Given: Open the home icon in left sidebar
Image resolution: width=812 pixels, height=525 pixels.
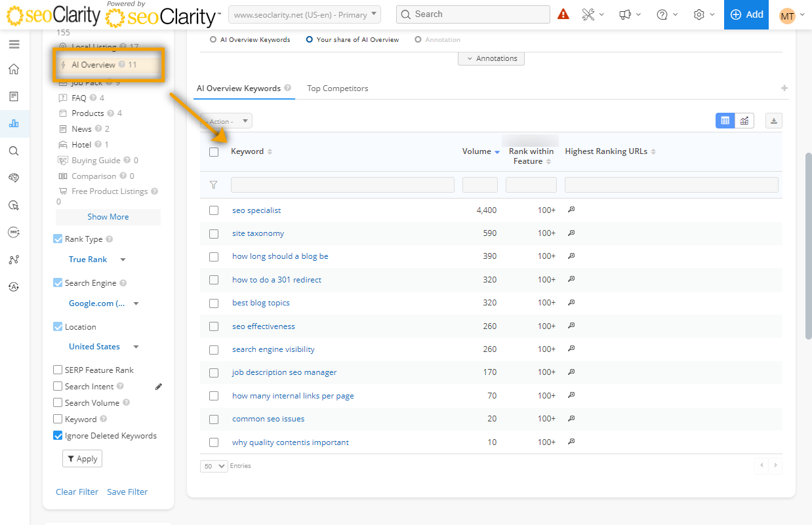Looking at the screenshot, I should 14,69.
